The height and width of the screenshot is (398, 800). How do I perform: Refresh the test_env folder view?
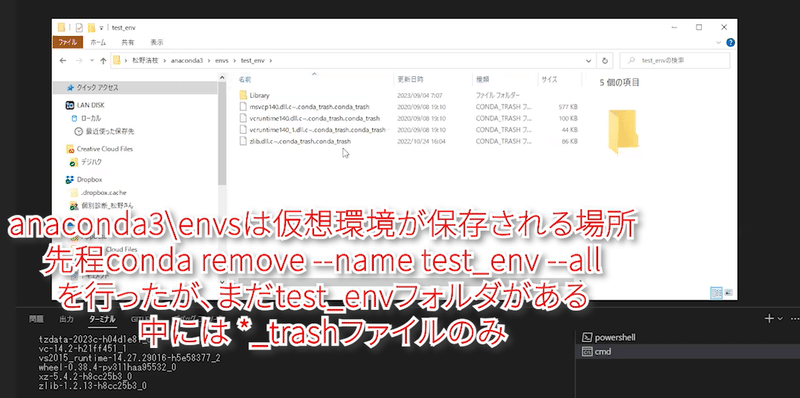coord(605,60)
